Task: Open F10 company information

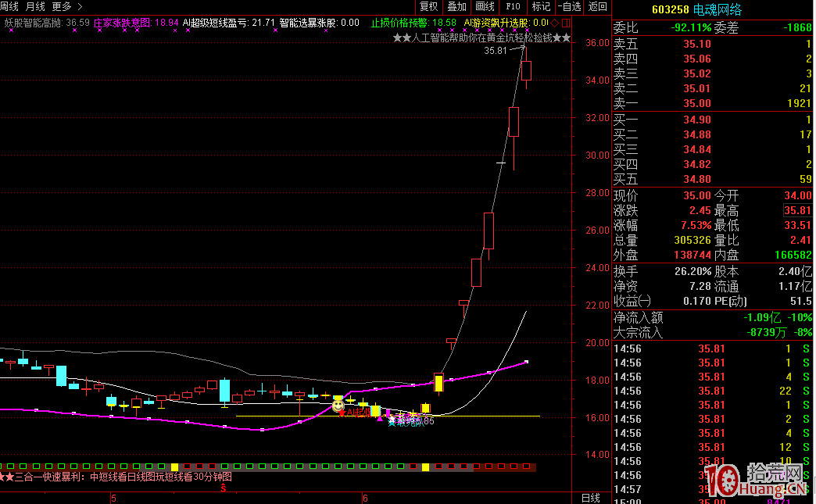Action: tap(514, 6)
